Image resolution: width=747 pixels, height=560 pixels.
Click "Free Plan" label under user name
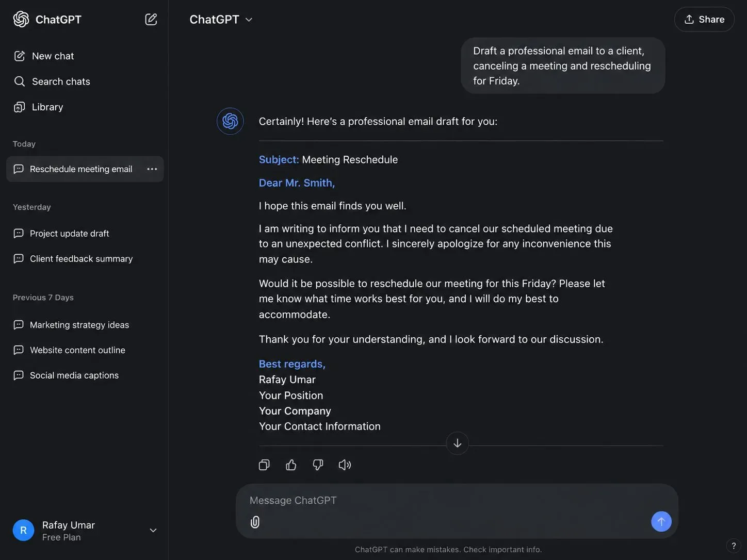pos(61,537)
